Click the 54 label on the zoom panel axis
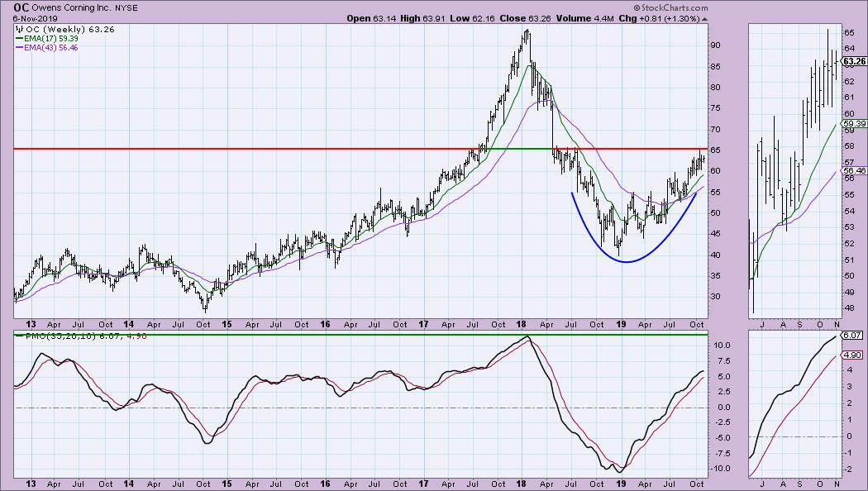Screen dimensions: 868x491 coord(849,212)
